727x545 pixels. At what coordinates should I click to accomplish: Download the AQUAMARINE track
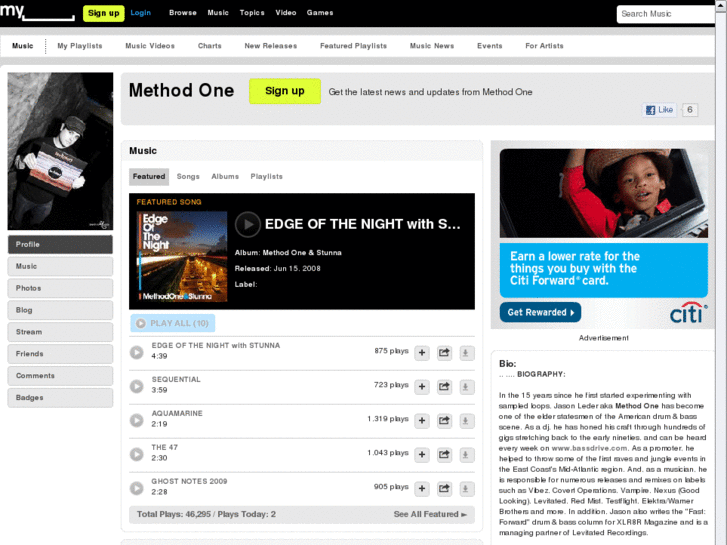(x=466, y=421)
